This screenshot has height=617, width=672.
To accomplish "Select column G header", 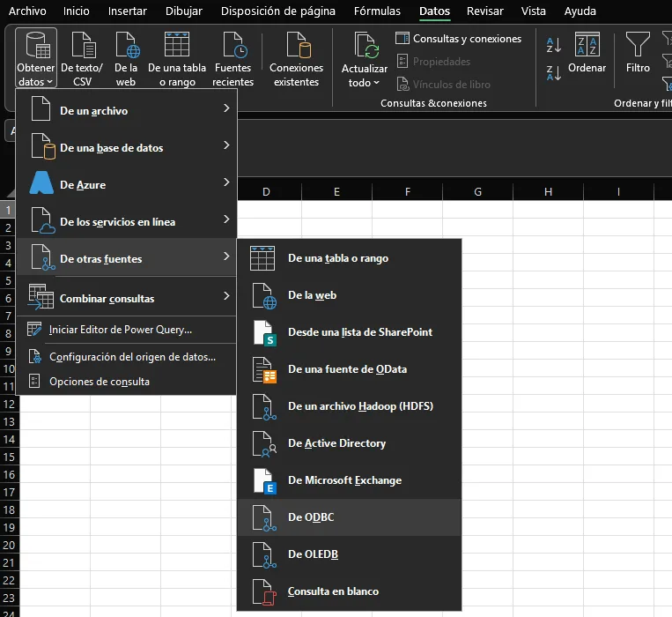I will [477, 191].
